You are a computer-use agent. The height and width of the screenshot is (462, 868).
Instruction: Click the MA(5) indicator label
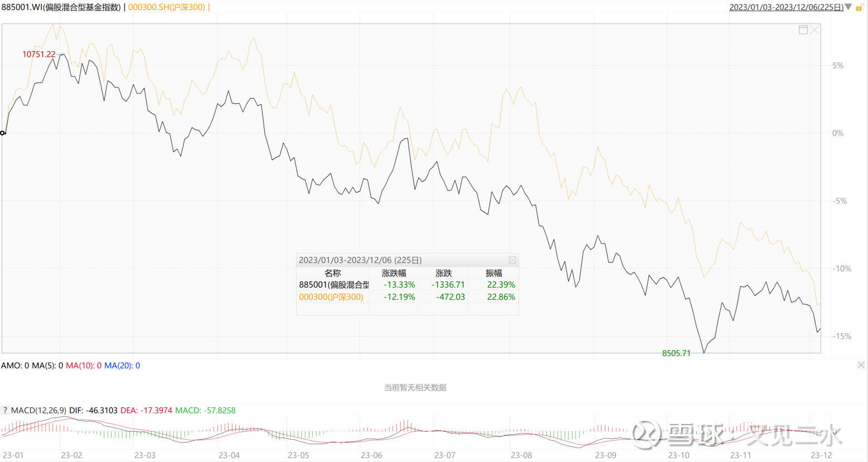tap(47, 366)
